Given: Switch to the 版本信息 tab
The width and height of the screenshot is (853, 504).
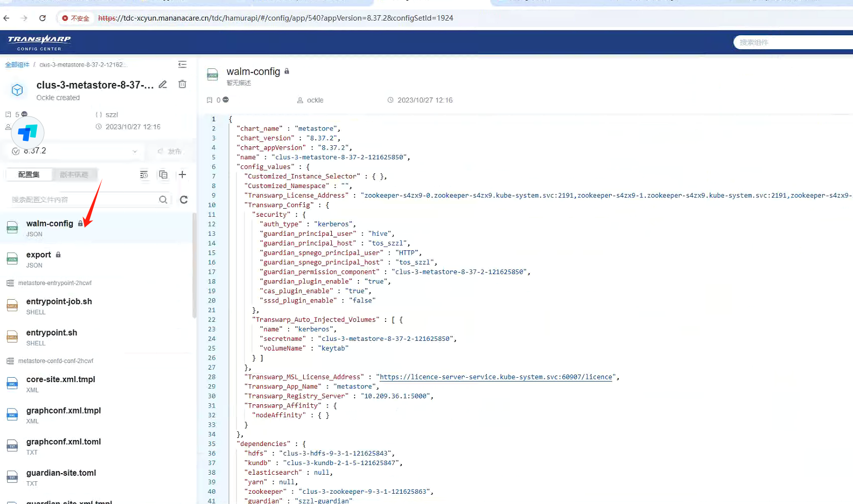Looking at the screenshot, I should [x=74, y=175].
